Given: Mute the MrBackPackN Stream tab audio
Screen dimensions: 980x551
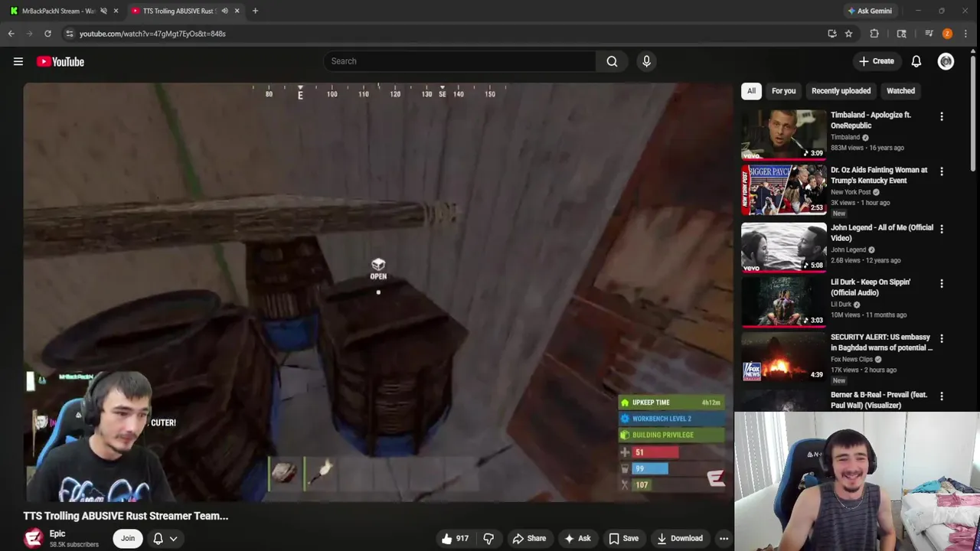Looking at the screenshot, I should (103, 11).
